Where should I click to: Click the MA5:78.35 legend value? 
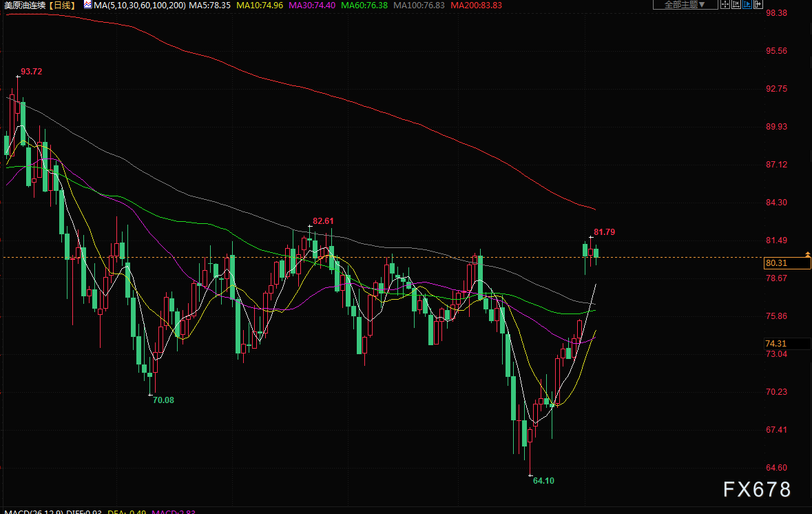[x=210, y=5]
